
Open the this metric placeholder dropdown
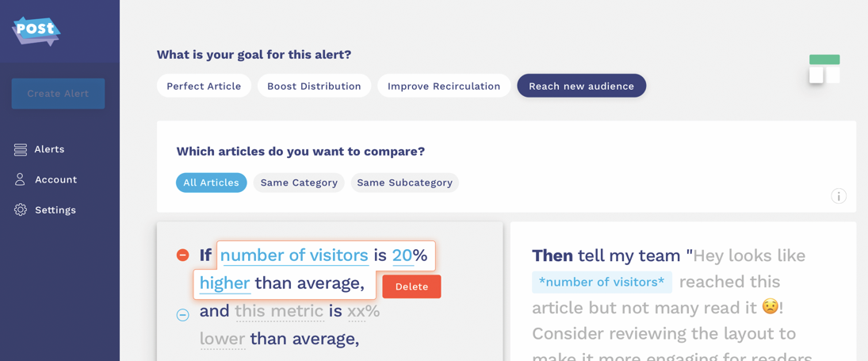(x=280, y=311)
